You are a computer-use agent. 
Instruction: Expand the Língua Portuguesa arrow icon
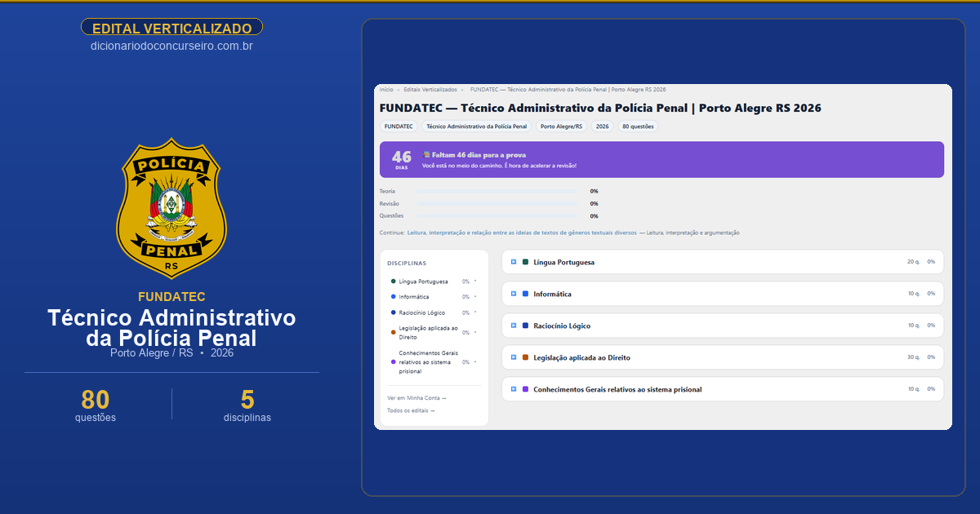pyautogui.click(x=514, y=262)
